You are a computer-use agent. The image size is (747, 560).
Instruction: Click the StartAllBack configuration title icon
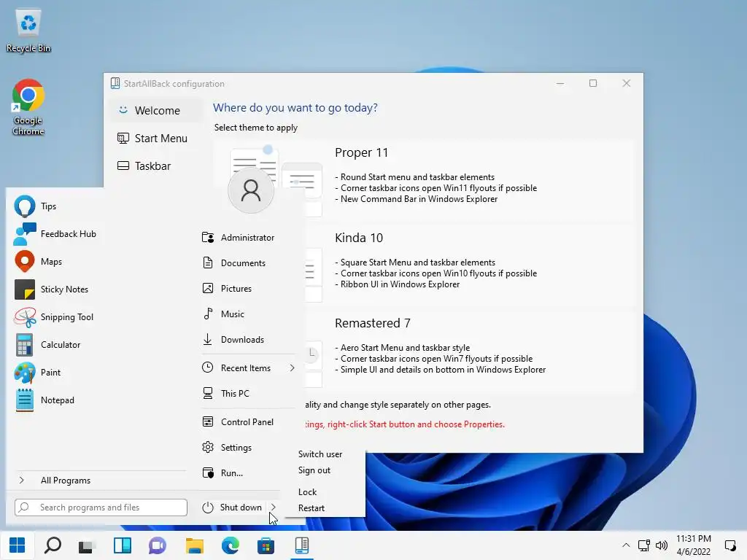tap(115, 84)
